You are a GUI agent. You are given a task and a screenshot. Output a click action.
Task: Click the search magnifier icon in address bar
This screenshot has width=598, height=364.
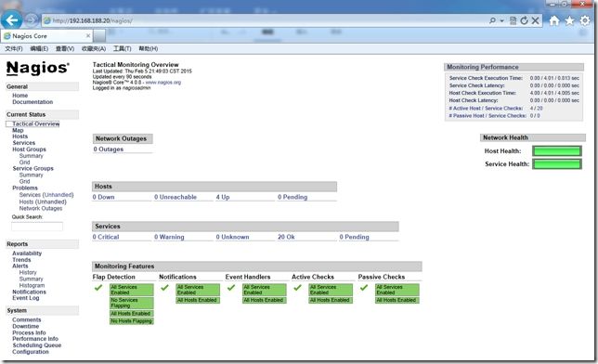point(492,20)
